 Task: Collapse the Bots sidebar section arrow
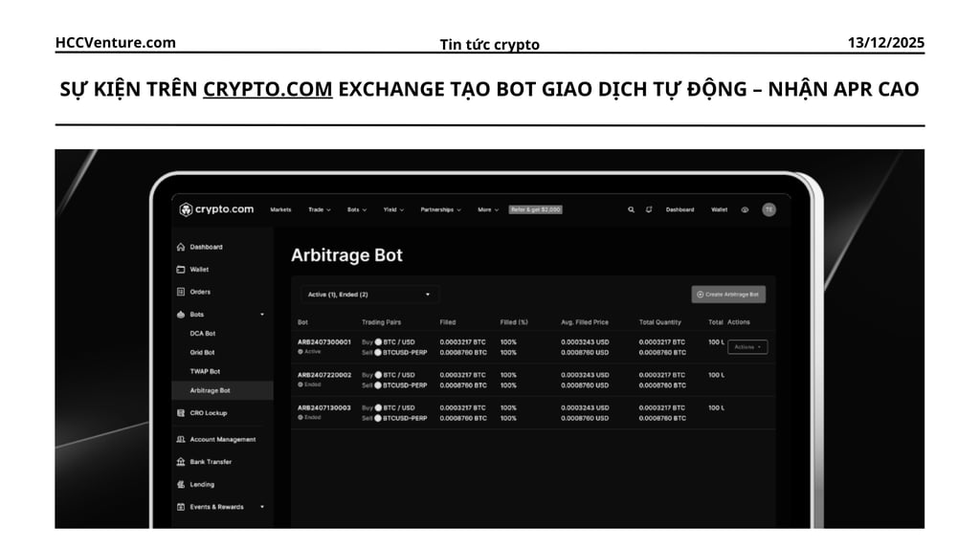(262, 315)
